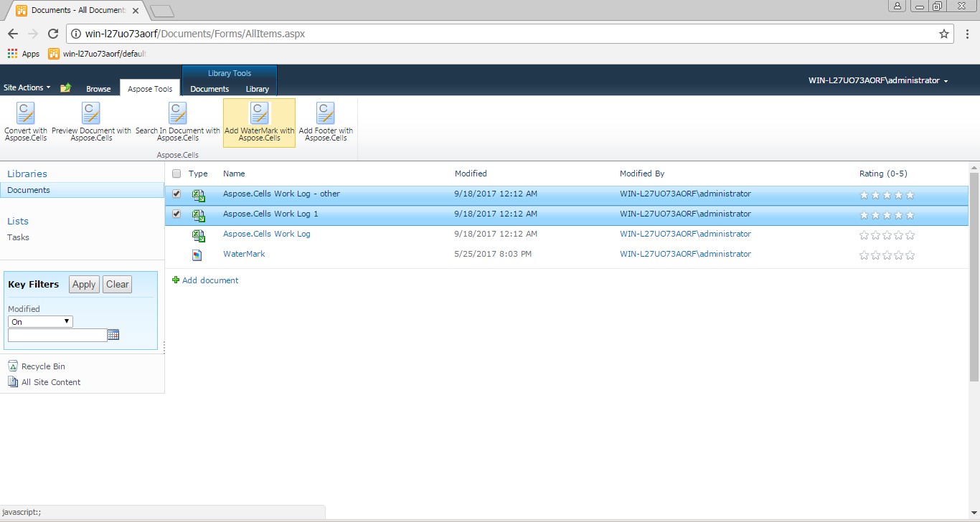Open a new browser tab
This screenshot has height=522, width=980.
(163, 11)
